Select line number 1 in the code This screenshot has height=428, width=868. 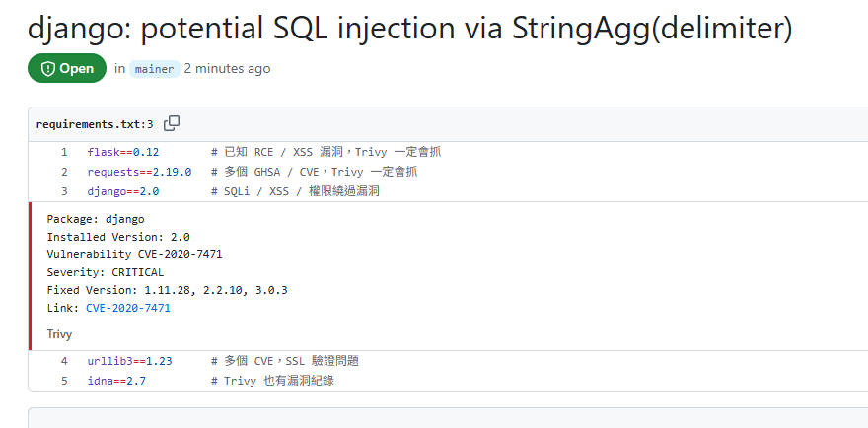64,152
